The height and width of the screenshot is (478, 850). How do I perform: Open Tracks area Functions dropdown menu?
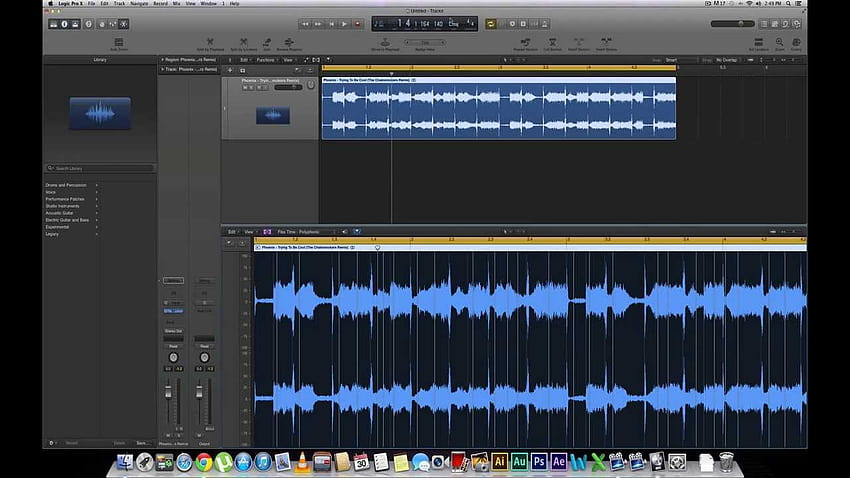point(266,60)
